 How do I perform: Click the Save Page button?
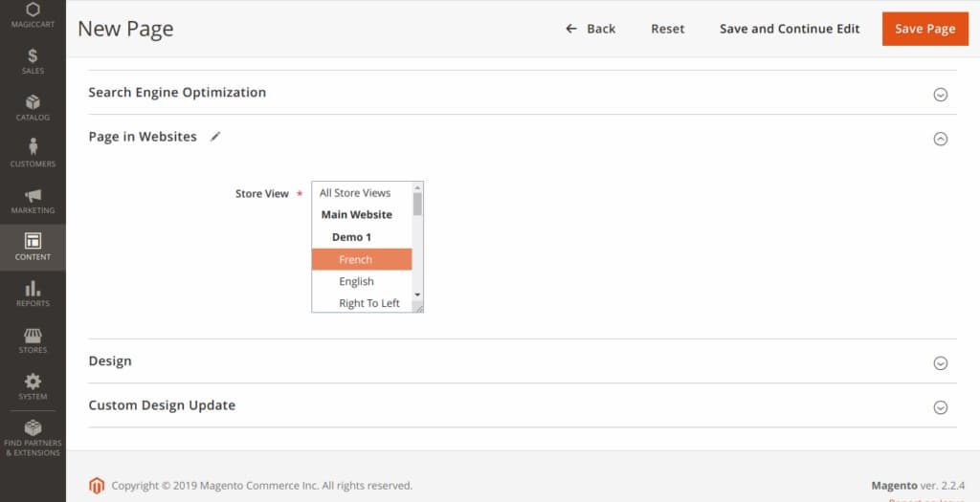pyautogui.click(x=924, y=29)
